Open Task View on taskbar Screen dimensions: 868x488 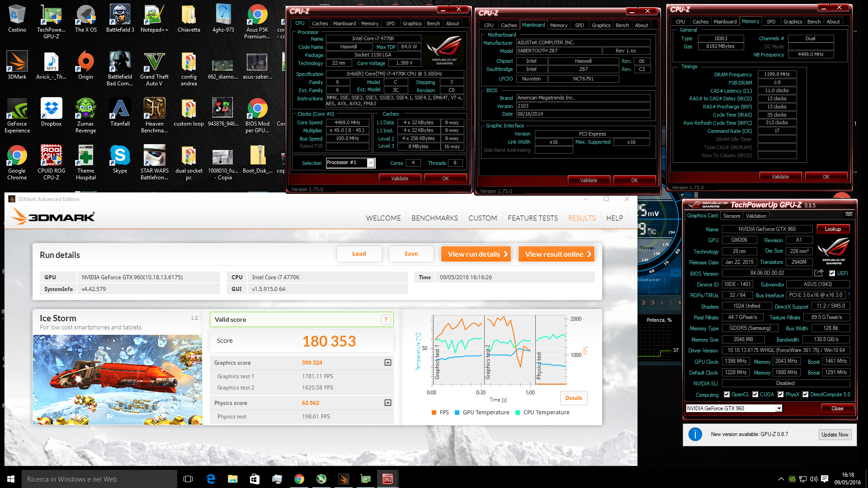tap(188, 479)
